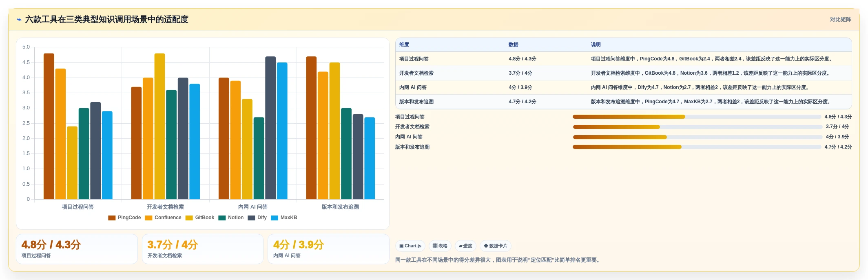The image size is (868, 280).
Task: Select the 项目过程问答 progress bar
Action: [x=697, y=117]
